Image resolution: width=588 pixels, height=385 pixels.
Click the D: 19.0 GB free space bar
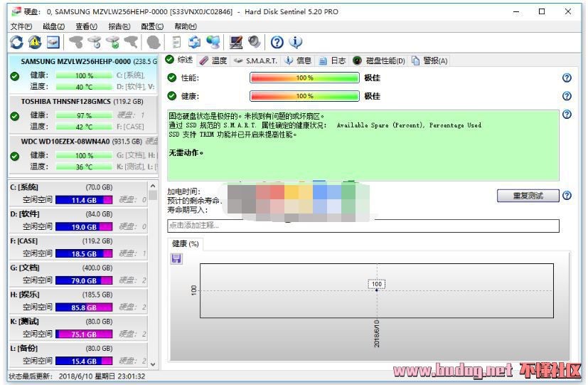click(84, 226)
